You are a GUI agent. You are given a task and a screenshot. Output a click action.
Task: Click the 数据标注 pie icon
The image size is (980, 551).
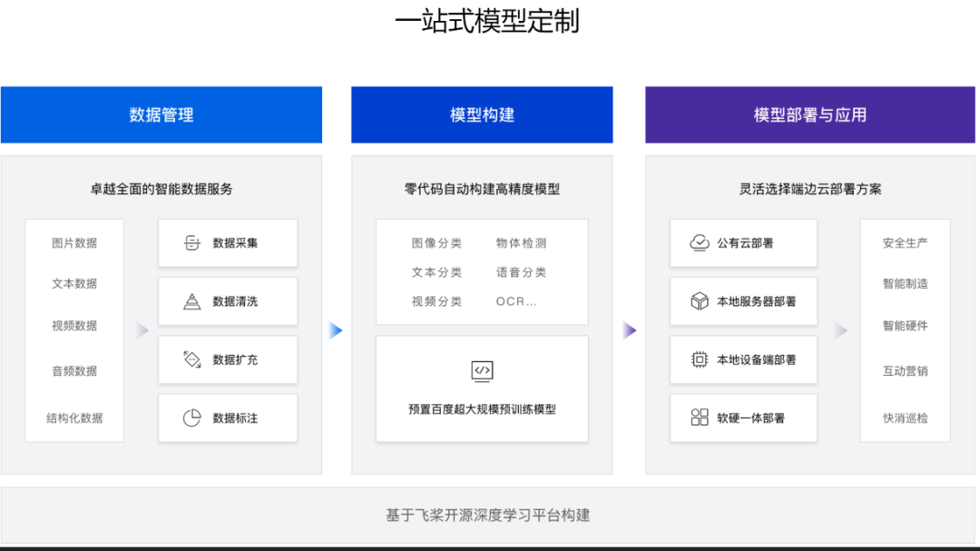[191, 418]
